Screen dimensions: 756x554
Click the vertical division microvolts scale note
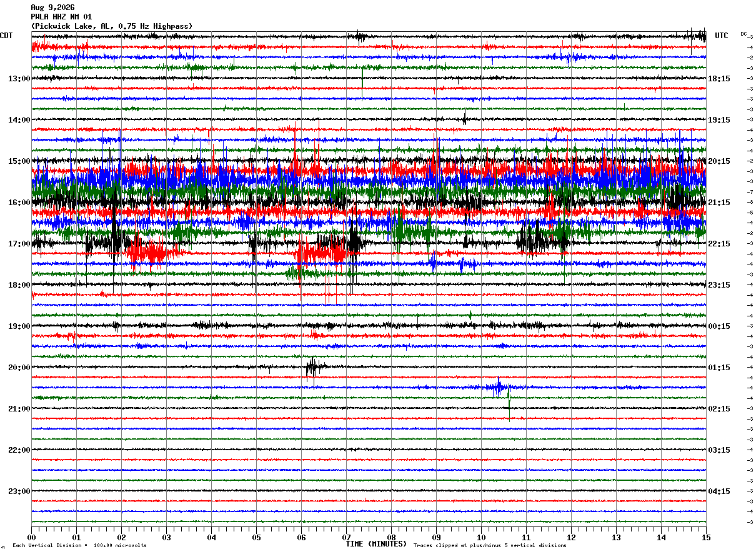[79, 546]
